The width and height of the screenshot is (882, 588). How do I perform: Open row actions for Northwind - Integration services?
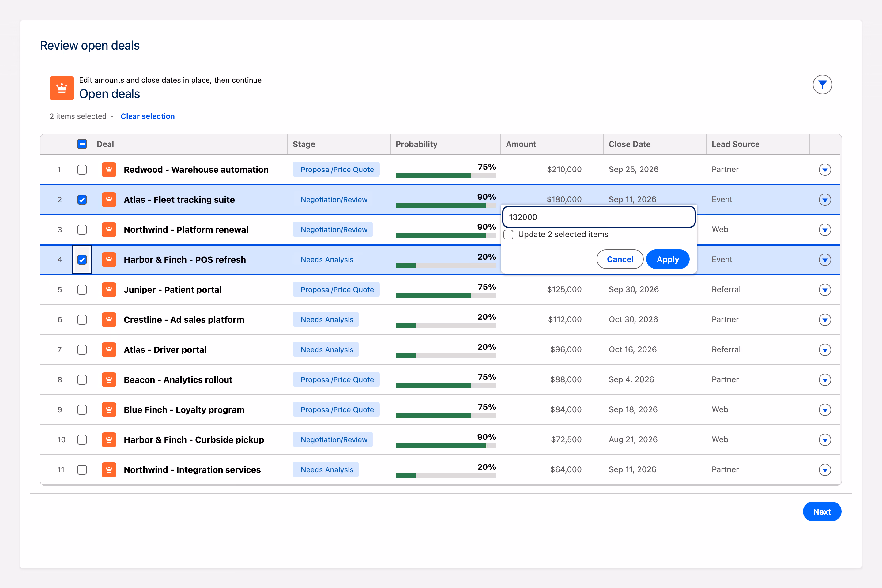pos(825,469)
